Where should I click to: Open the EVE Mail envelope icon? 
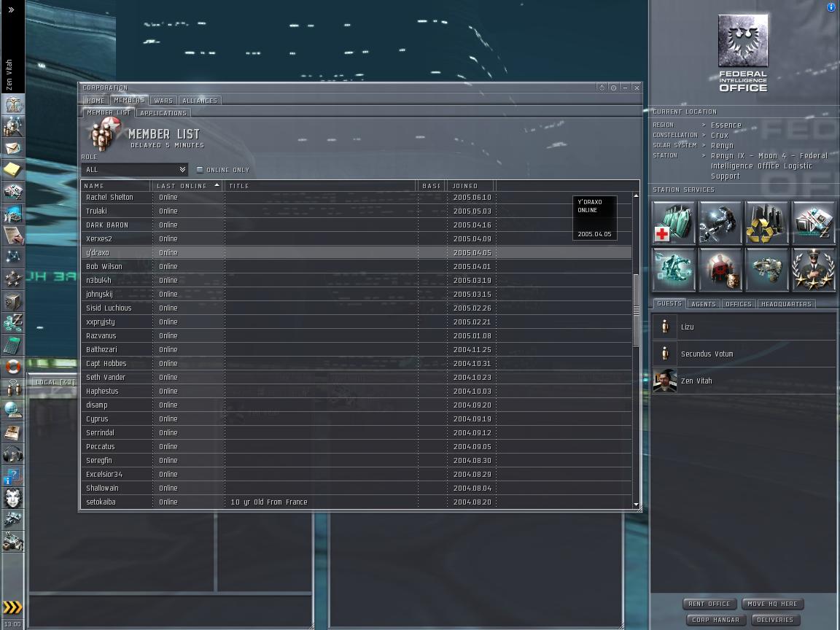tap(13, 149)
